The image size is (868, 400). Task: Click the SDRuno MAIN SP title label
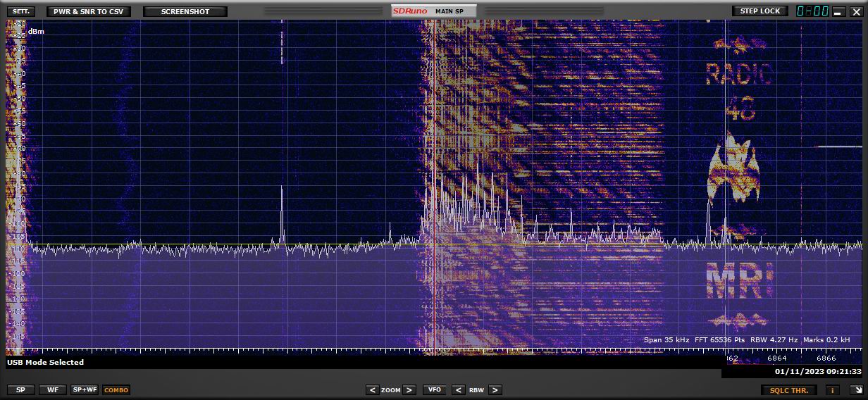[433, 11]
